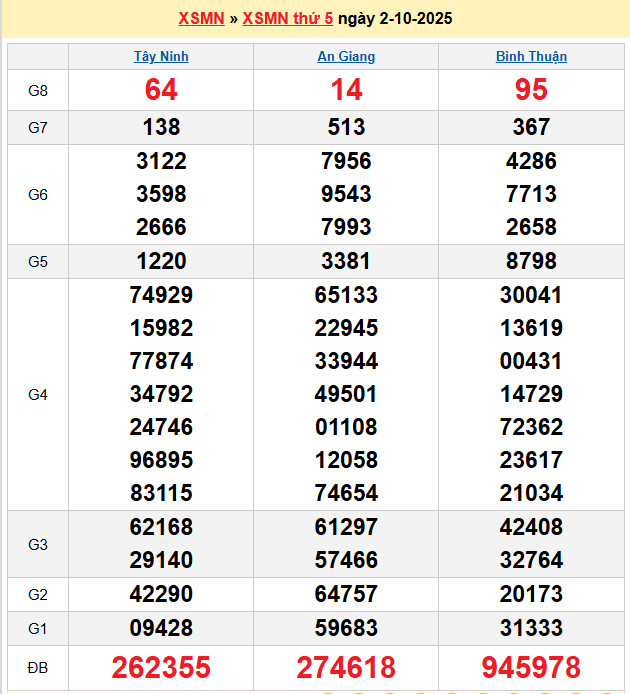Click the ĐB row label
Screen dimensions: 630x694
tap(37, 667)
